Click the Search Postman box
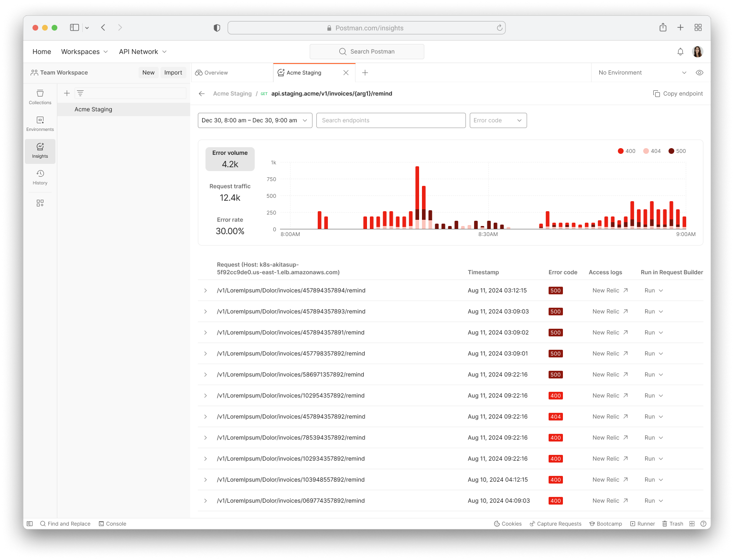 point(367,52)
